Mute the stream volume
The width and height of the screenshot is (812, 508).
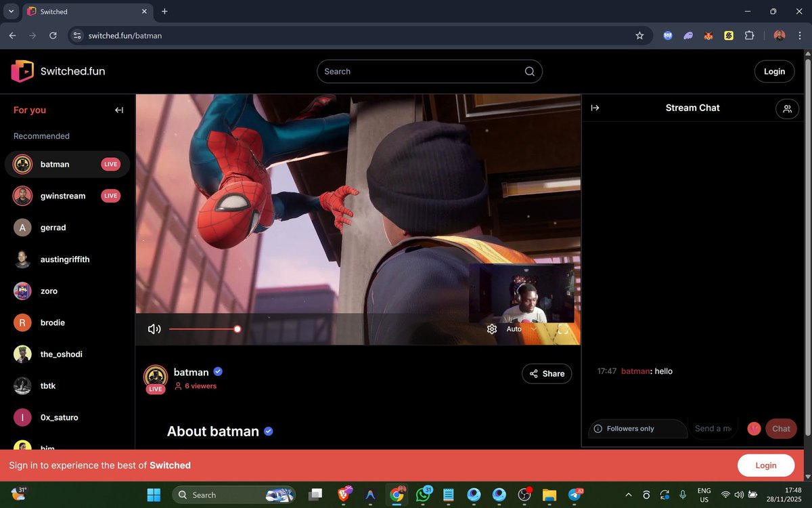(154, 329)
